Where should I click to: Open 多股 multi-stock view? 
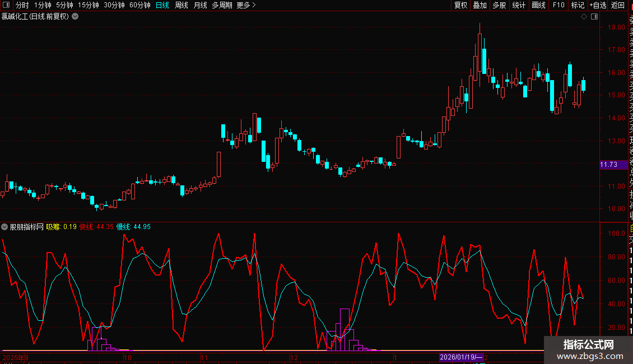click(x=499, y=5)
